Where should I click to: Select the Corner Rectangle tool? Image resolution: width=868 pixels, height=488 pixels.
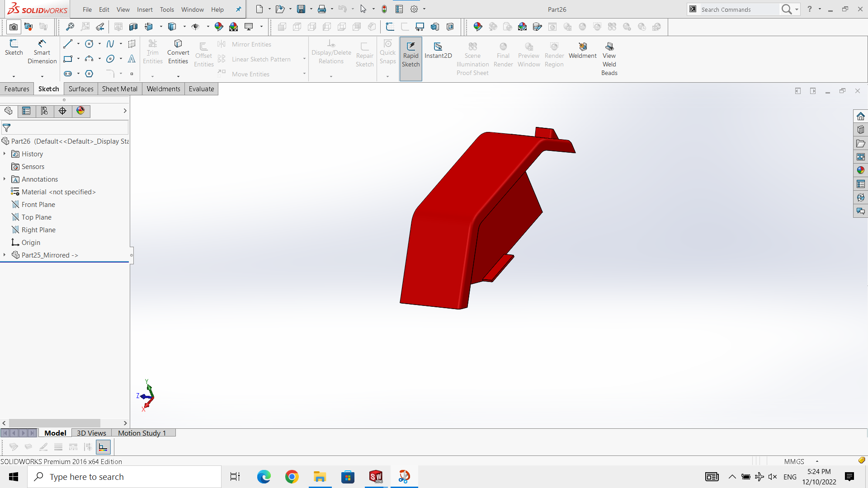coord(68,59)
